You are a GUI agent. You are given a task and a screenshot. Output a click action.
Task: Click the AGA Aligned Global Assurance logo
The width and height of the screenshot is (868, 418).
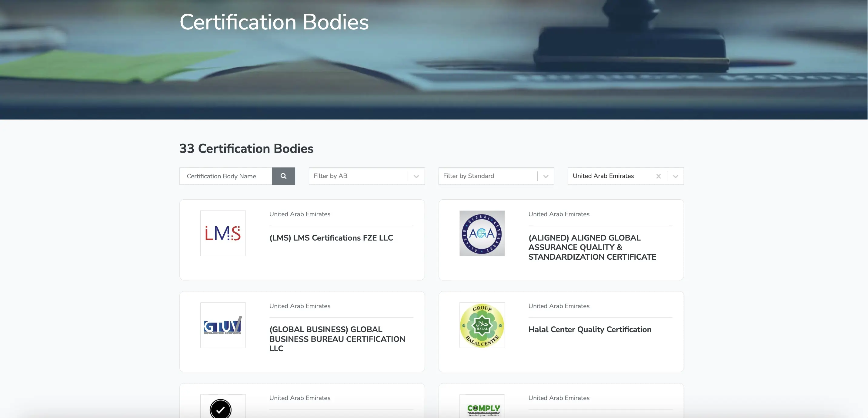click(482, 233)
